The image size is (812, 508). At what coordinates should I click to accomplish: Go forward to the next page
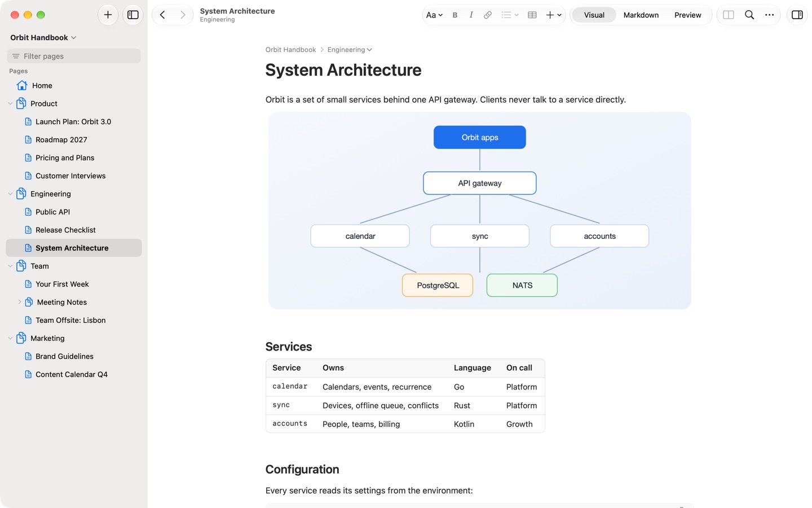coord(183,15)
